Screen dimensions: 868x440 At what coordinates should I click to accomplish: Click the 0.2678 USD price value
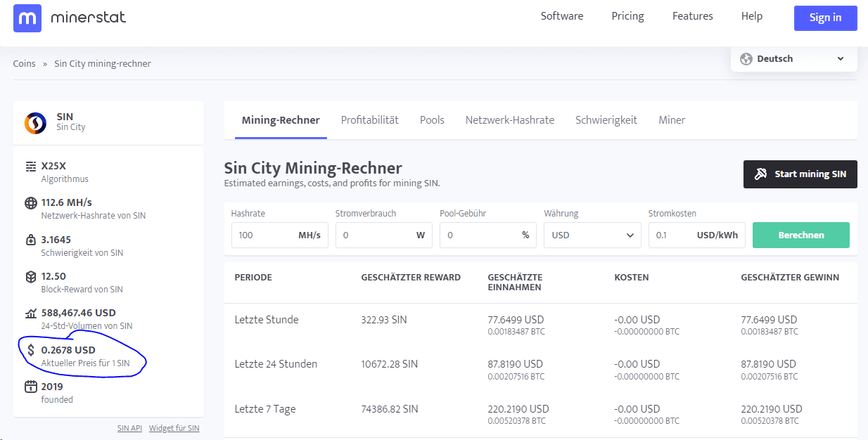[68, 350]
